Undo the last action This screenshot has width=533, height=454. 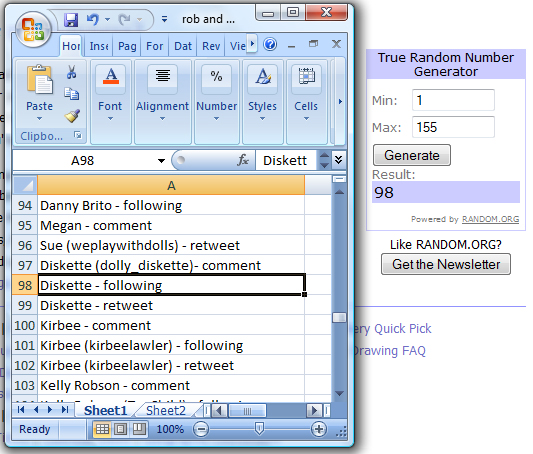click(x=92, y=19)
